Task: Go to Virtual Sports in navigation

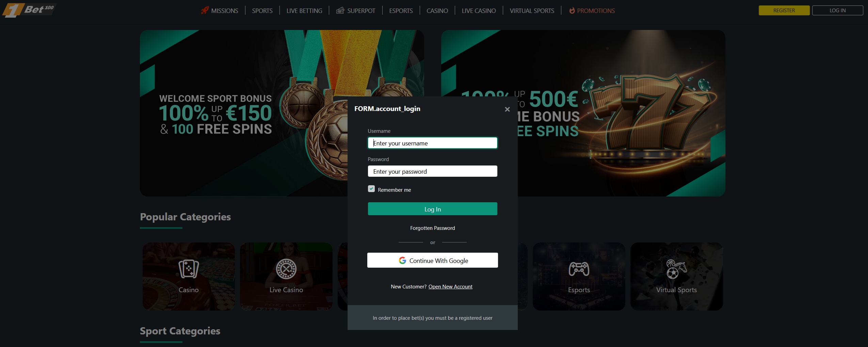Action: (x=532, y=11)
